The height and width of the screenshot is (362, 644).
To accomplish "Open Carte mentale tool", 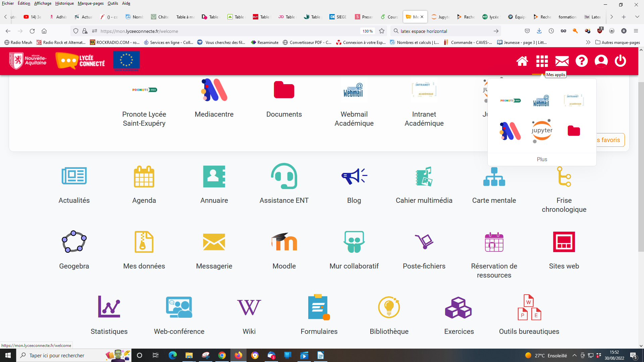I will coord(494,177).
